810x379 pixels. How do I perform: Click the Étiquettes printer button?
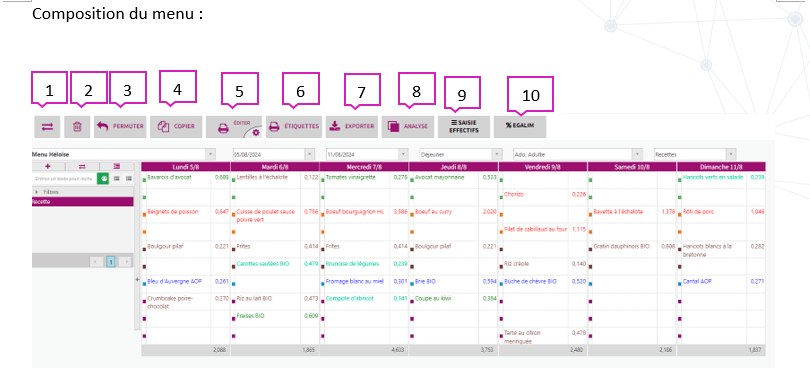pos(294,127)
